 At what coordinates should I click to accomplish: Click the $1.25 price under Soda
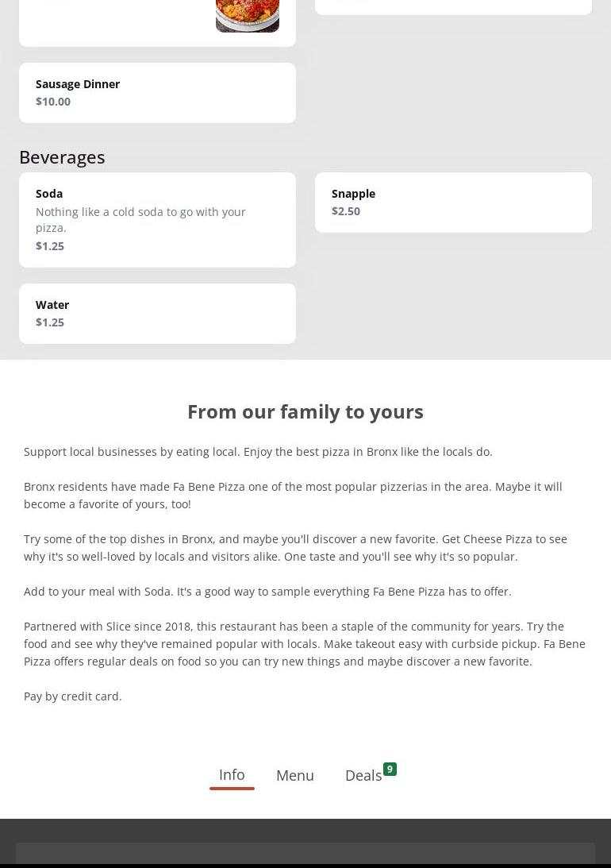coord(50,246)
